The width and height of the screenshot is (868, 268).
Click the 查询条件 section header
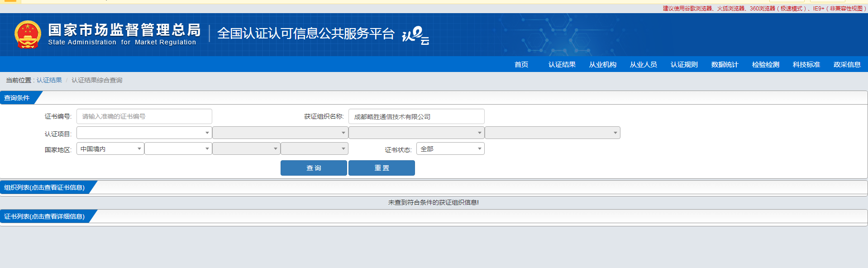(x=17, y=98)
